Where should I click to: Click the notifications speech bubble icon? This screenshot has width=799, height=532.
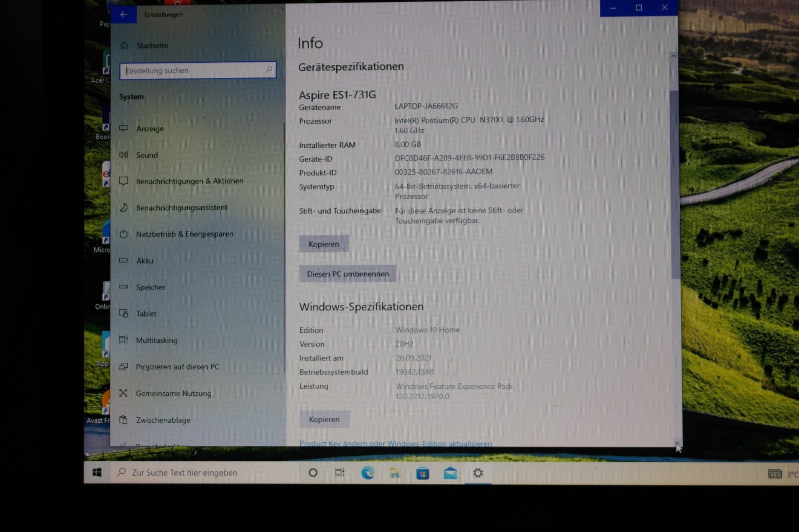pyautogui.click(x=123, y=181)
